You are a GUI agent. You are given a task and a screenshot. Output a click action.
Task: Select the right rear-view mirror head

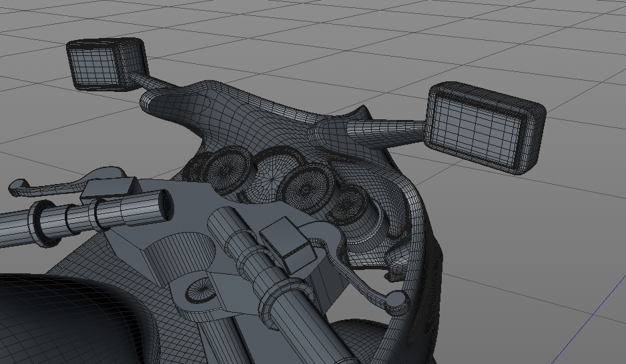tap(485, 127)
